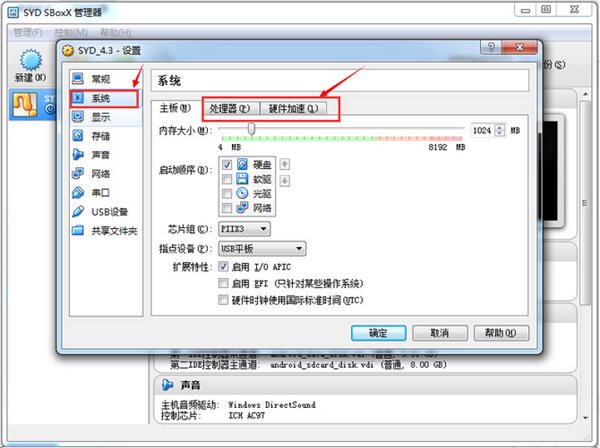Click the help question mark in dialog title bar
The height and width of the screenshot is (448, 600).
point(491,47)
